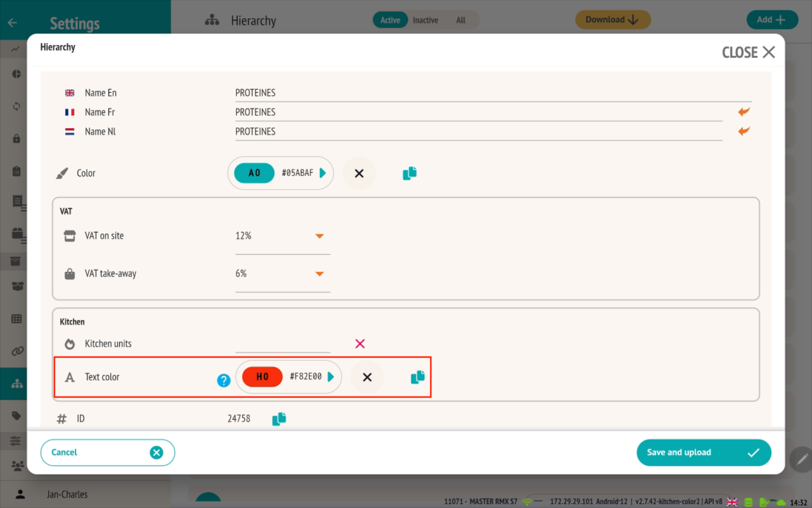Show All hierarchy items
The height and width of the screenshot is (508, 812).
[x=461, y=20]
